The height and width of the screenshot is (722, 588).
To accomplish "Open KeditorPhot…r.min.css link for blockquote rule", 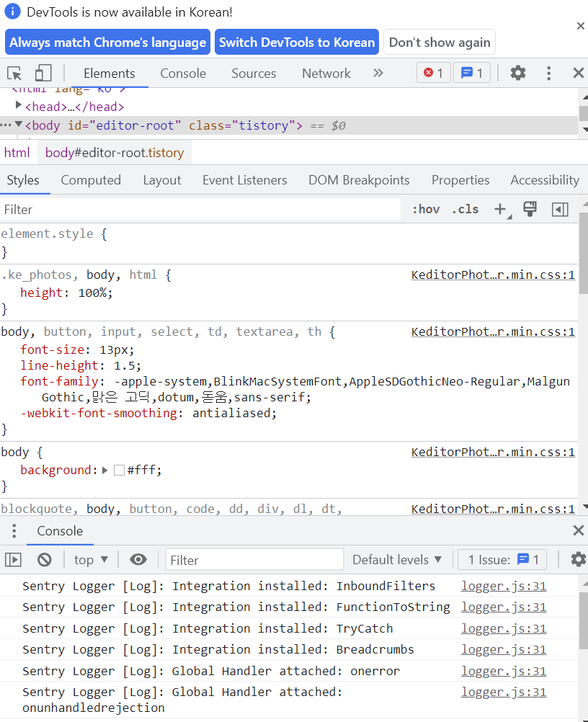I will tap(493, 509).
